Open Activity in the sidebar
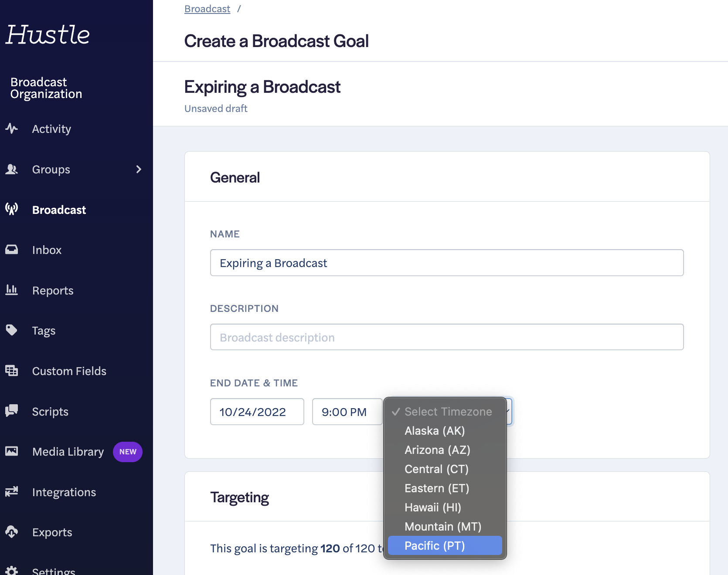This screenshot has width=728, height=575. [x=51, y=129]
